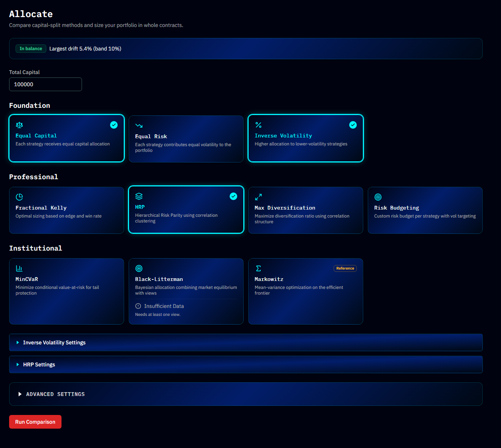Click the expand arrows icon on Max Diversification
The width and height of the screenshot is (501, 448).
[258, 197]
